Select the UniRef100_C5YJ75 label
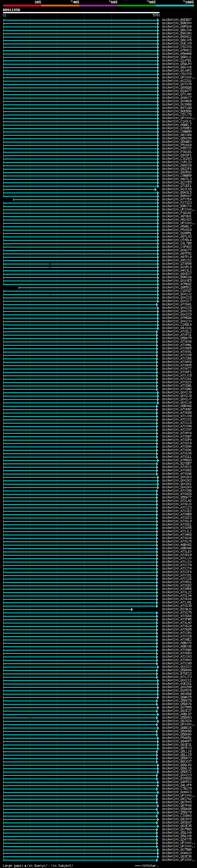The image size is (197, 868). [177, 115]
